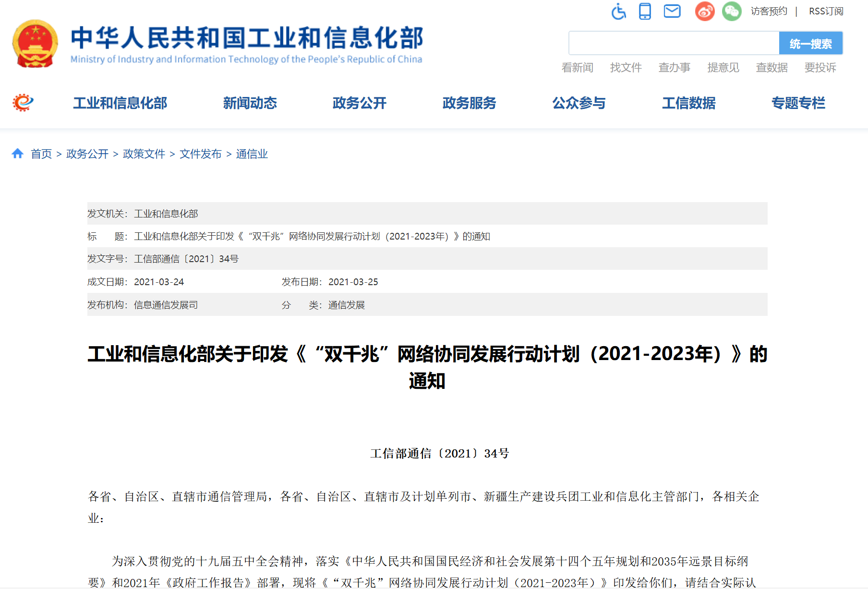
Task: Open the Weibo social icon
Action: click(x=704, y=11)
